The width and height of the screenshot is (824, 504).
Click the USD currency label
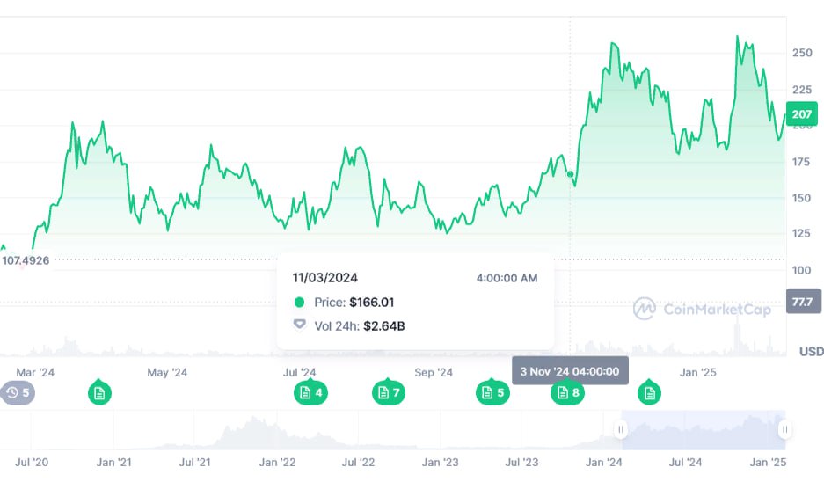[x=812, y=351]
